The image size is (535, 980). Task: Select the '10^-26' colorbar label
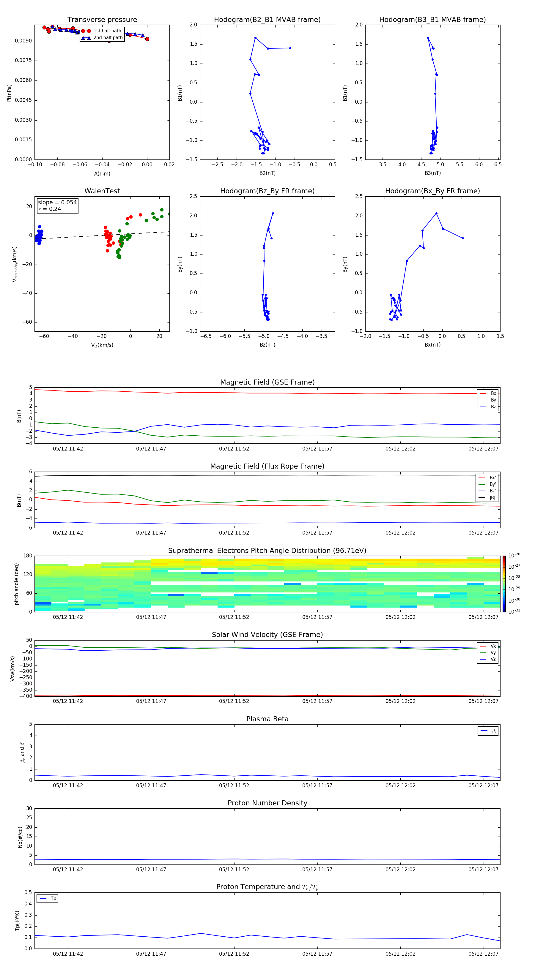pyautogui.click(x=514, y=555)
